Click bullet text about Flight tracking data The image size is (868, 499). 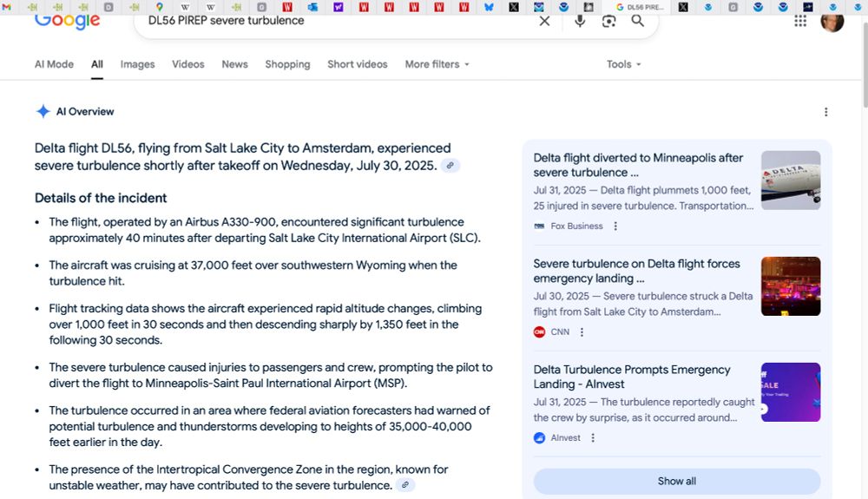(x=265, y=325)
